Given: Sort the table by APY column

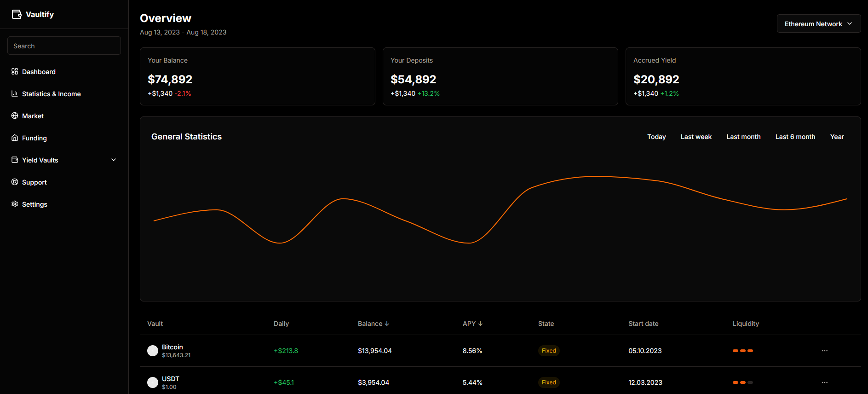Looking at the screenshot, I should 472,324.
